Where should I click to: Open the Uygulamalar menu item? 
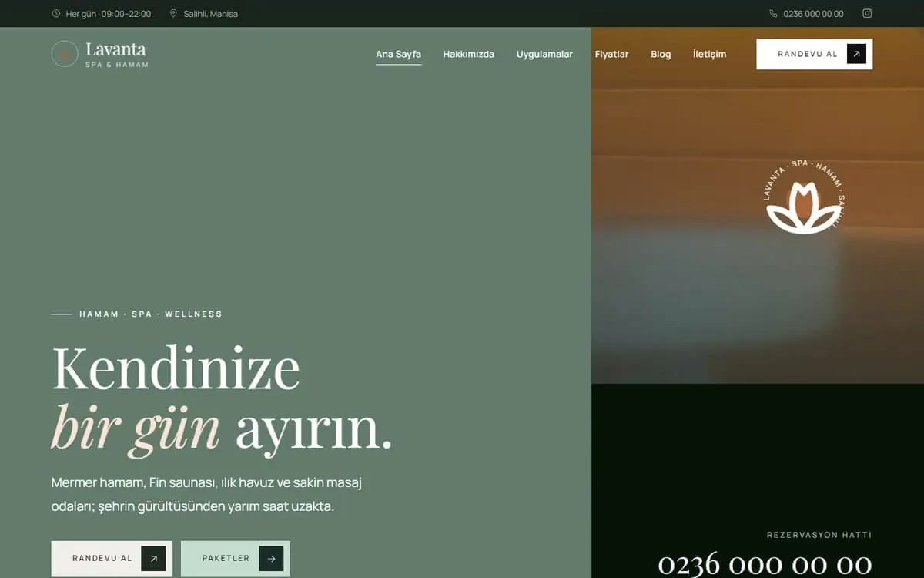click(x=544, y=54)
